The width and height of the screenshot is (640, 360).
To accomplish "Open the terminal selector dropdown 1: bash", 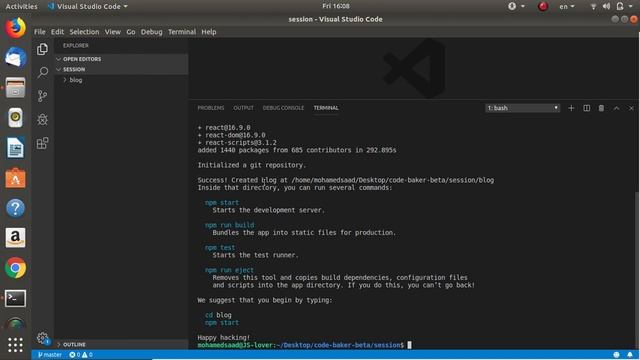I will [522, 108].
